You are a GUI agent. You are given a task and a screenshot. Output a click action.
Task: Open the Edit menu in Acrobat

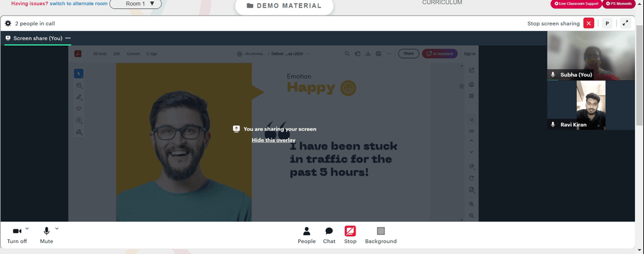coord(117,54)
